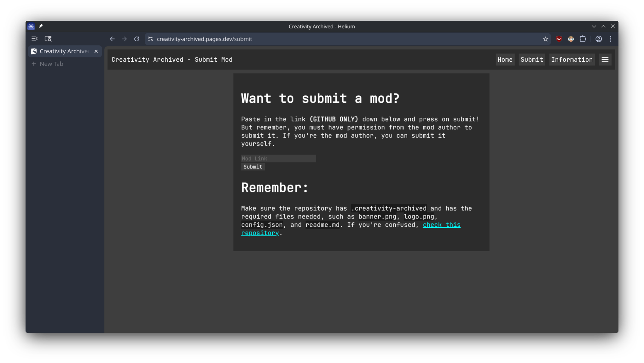Go back with the back arrow
Screen dimensions: 644x363
pos(112,39)
